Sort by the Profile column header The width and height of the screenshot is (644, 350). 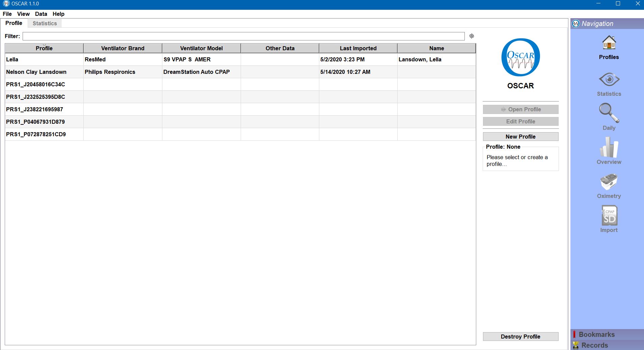[44, 48]
